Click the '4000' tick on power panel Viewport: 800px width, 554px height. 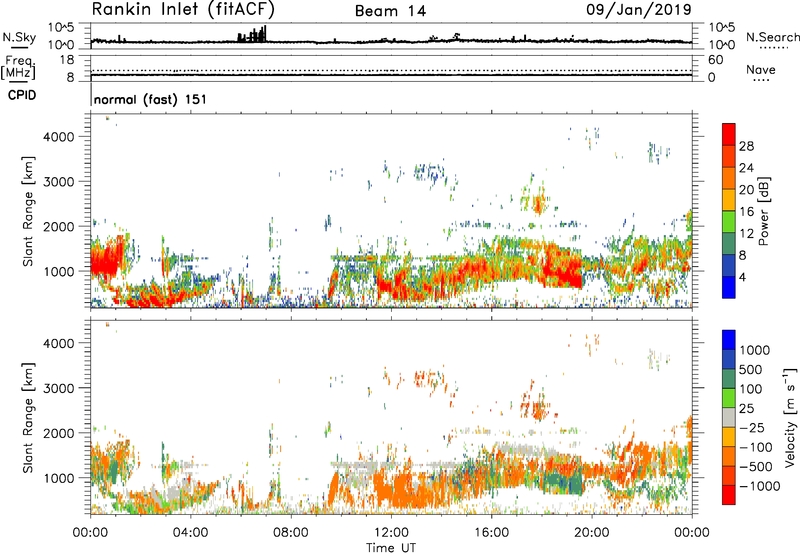(x=59, y=137)
